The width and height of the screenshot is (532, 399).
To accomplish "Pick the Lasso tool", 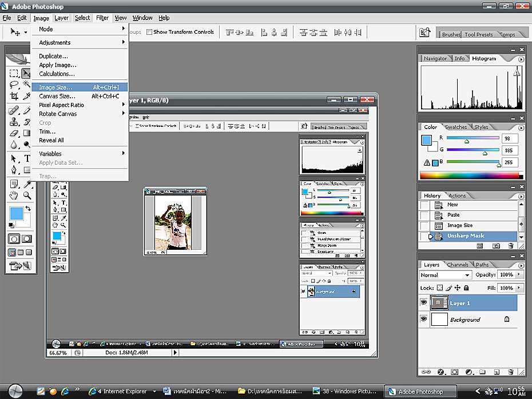I will (14, 85).
